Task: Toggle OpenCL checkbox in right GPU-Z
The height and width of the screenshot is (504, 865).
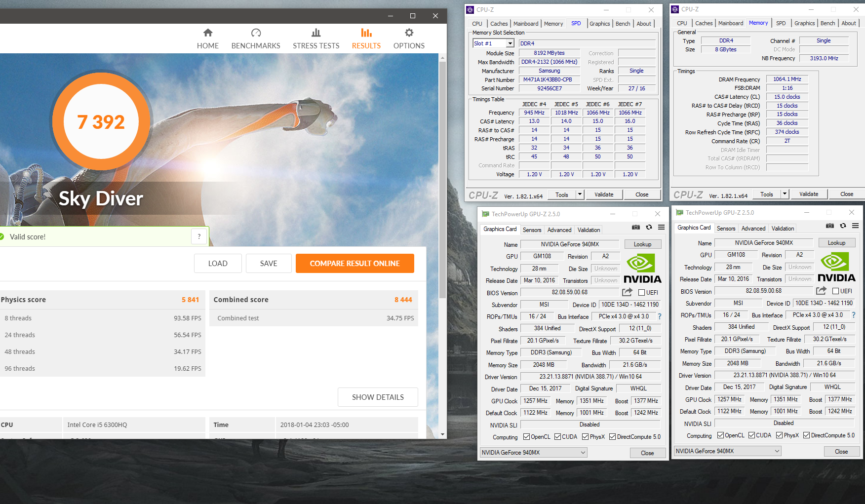Action: click(x=720, y=435)
